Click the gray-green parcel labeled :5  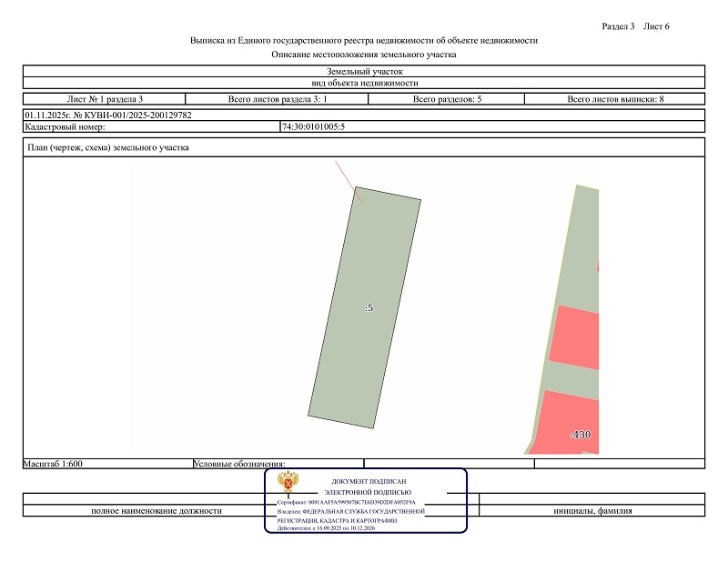364,309
